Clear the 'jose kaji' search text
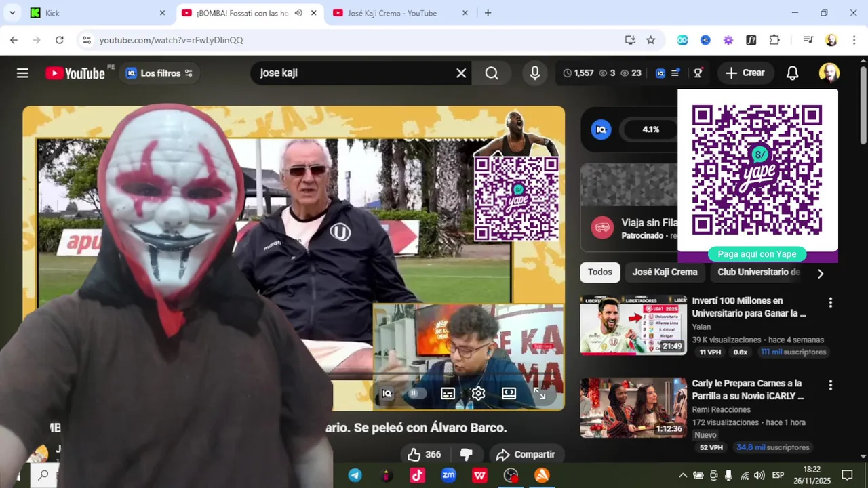The height and width of the screenshot is (488, 868). [461, 73]
